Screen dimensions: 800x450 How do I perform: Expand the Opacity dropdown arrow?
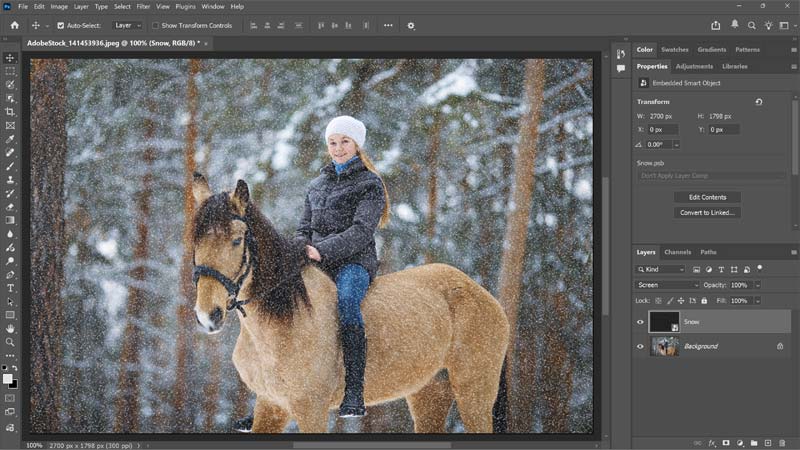[757, 285]
